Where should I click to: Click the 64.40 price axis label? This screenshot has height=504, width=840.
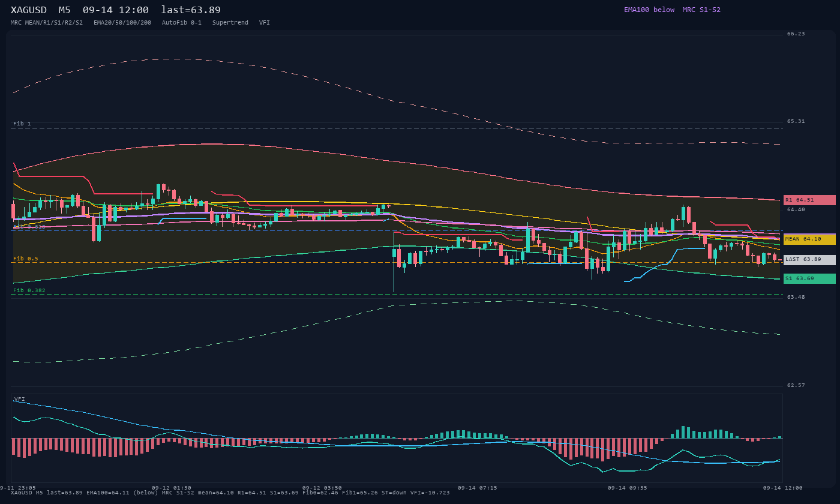point(796,209)
